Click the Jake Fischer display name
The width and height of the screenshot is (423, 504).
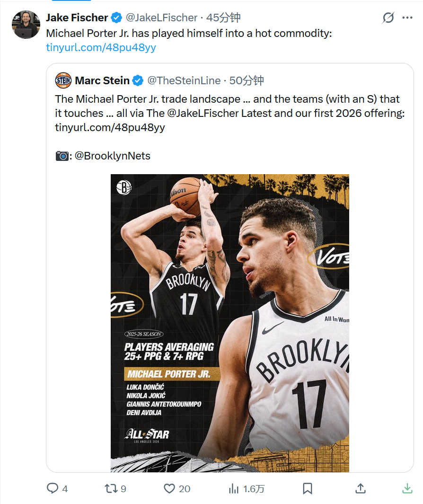point(77,18)
